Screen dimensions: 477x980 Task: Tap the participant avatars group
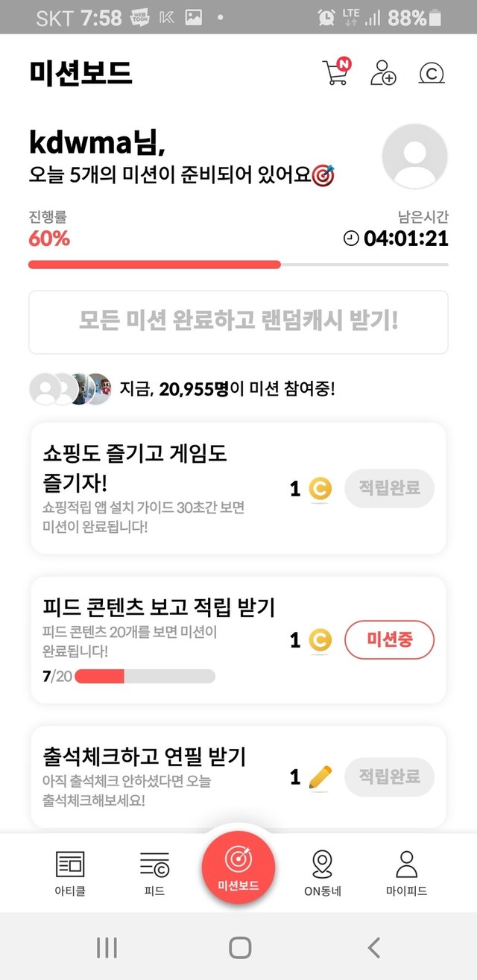70,389
